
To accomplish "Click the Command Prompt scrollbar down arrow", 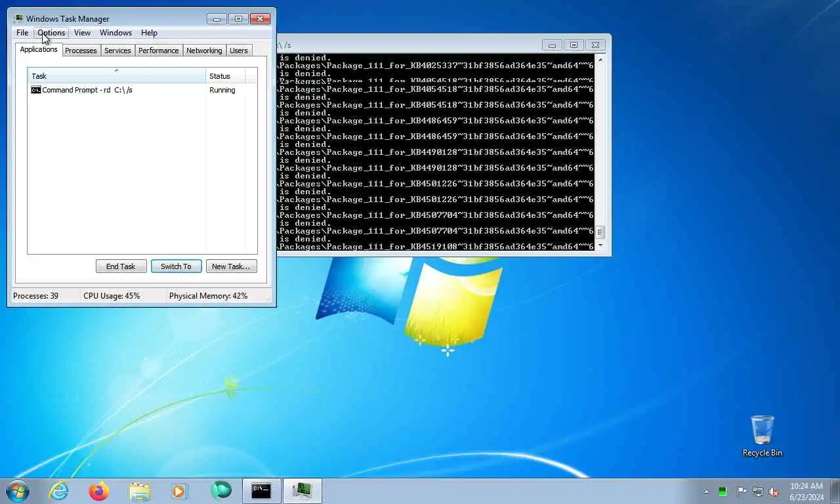I will pos(600,246).
